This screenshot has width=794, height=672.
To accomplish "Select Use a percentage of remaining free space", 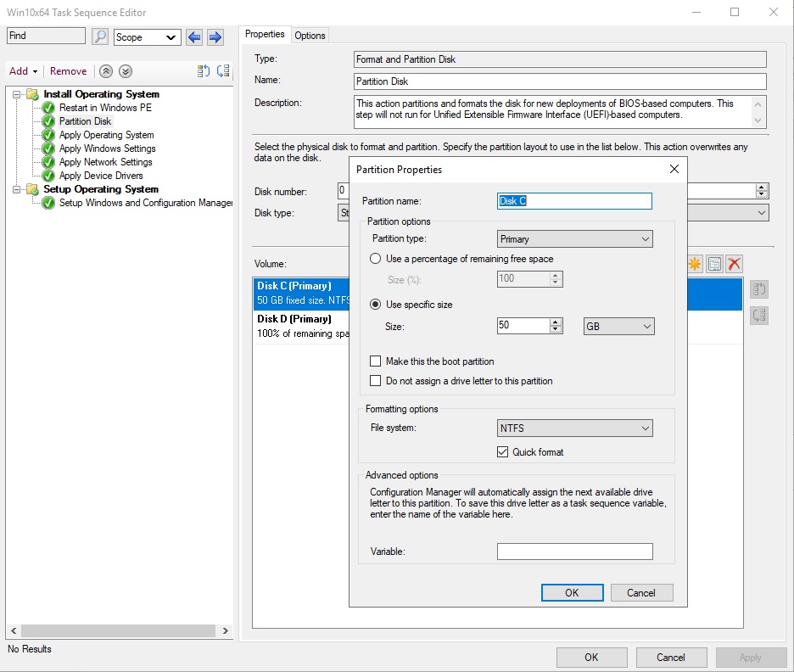I will [x=375, y=259].
